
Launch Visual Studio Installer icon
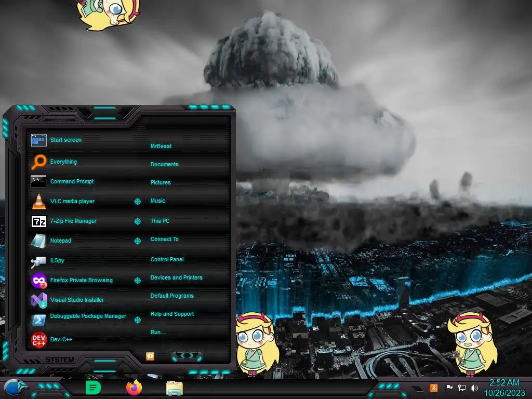[38, 300]
